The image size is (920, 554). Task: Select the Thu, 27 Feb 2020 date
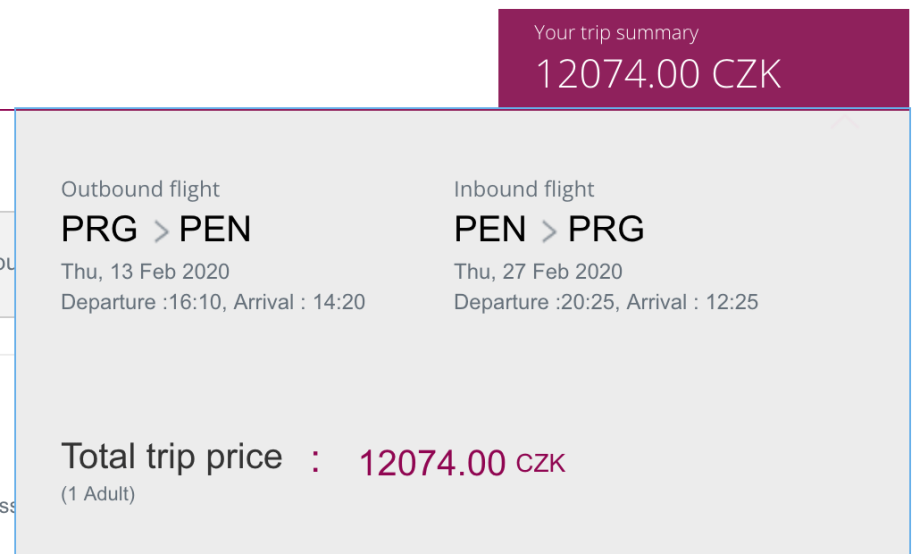(x=538, y=271)
